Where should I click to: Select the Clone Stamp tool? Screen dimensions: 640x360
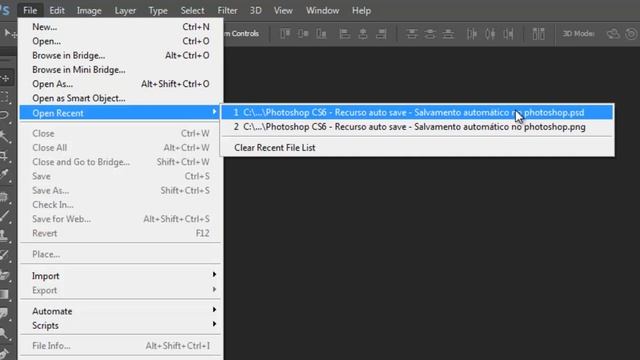click(x=4, y=235)
